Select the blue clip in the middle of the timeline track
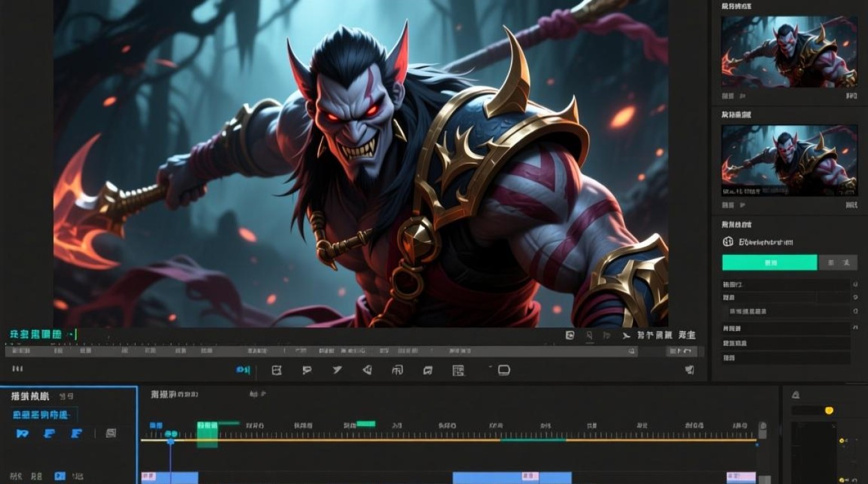This screenshot has height=484, width=868. 512,478
